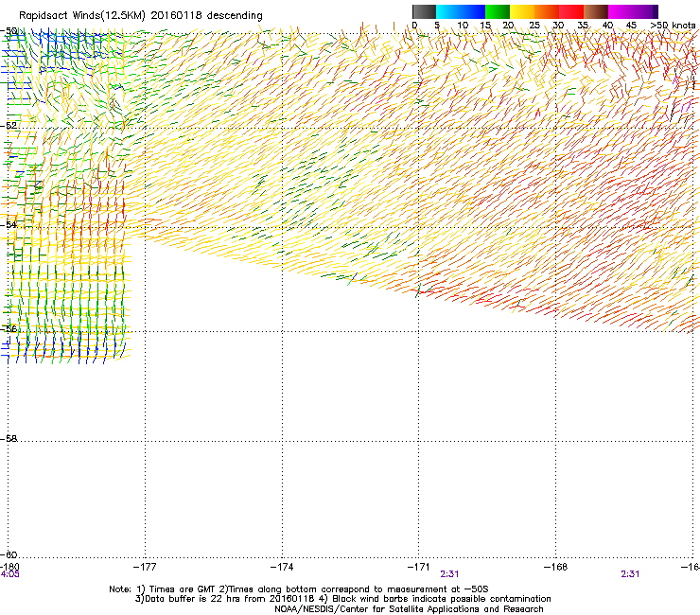
Task: Select the orange 25-30 knots color segment
Action: point(547,11)
